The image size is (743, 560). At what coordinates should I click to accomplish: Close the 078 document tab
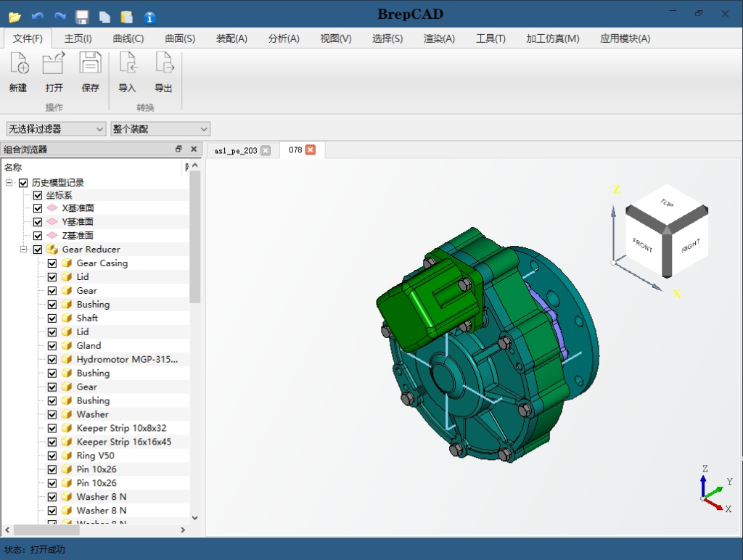tap(311, 149)
